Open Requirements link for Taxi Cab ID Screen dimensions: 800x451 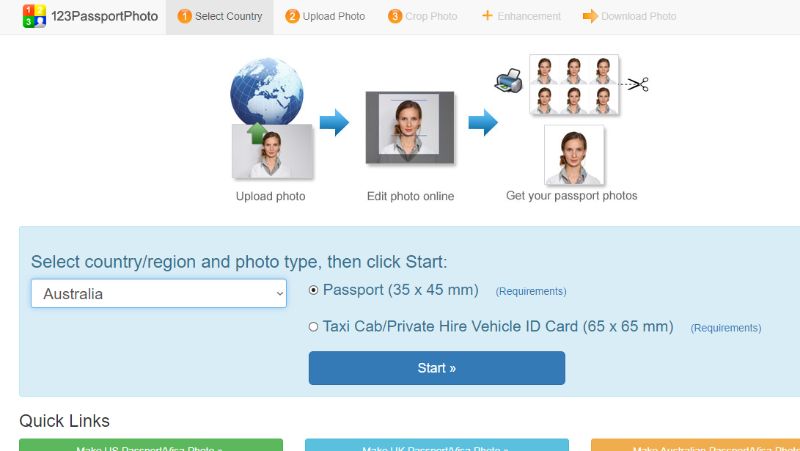[x=726, y=328]
